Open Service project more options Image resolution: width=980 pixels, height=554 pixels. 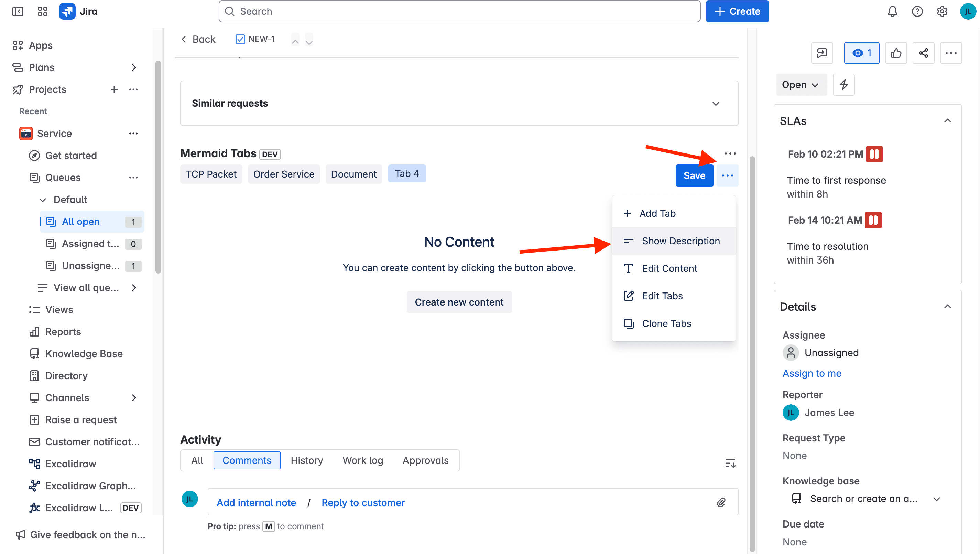point(133,134)
